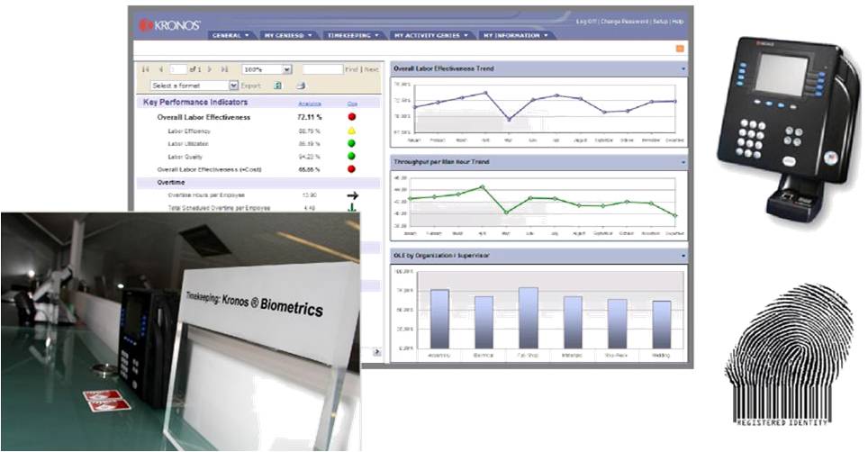The width and height of the screenshot is (868, 452).
Task: Click the Labor Efficiency row label
Action: (189, 131)
